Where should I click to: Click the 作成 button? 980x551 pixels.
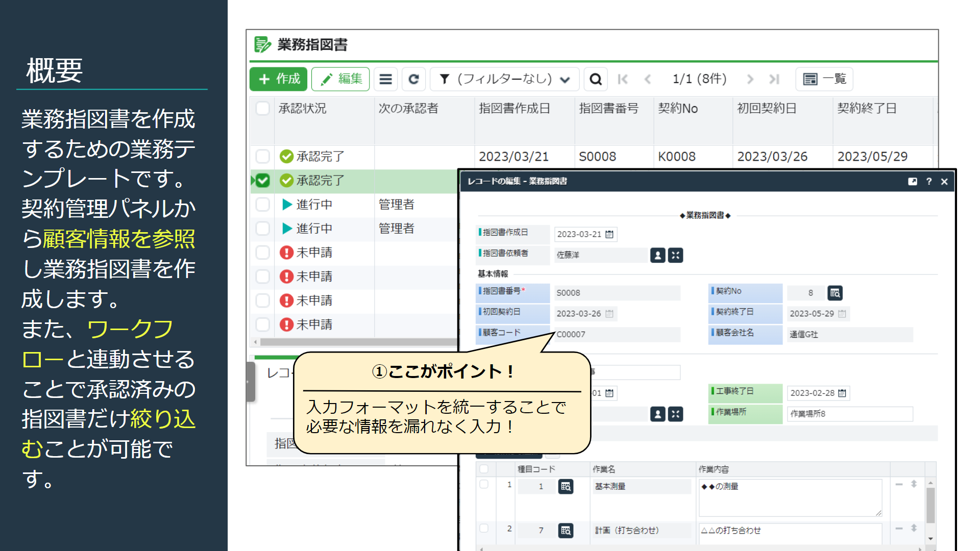279,79
